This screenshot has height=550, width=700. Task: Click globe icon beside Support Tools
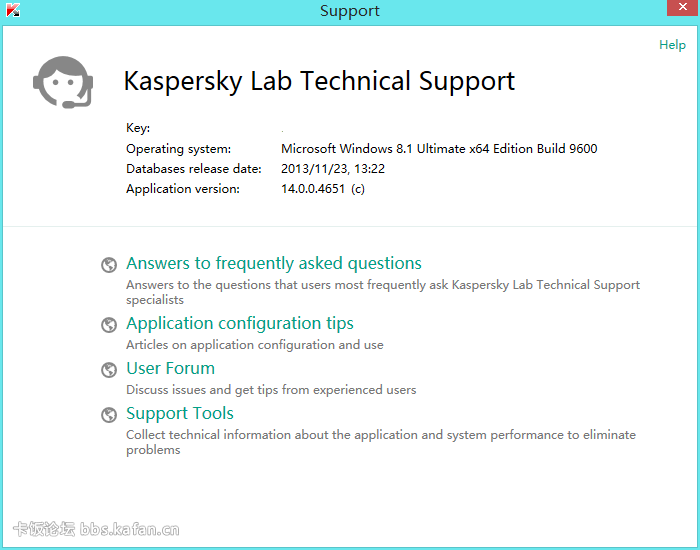109,415
